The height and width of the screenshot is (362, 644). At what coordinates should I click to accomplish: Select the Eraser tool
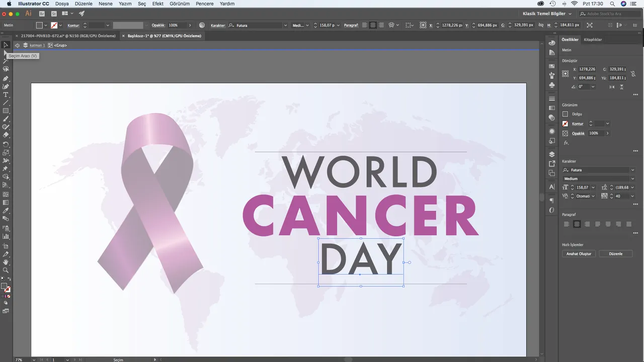[x=6, y=135]
